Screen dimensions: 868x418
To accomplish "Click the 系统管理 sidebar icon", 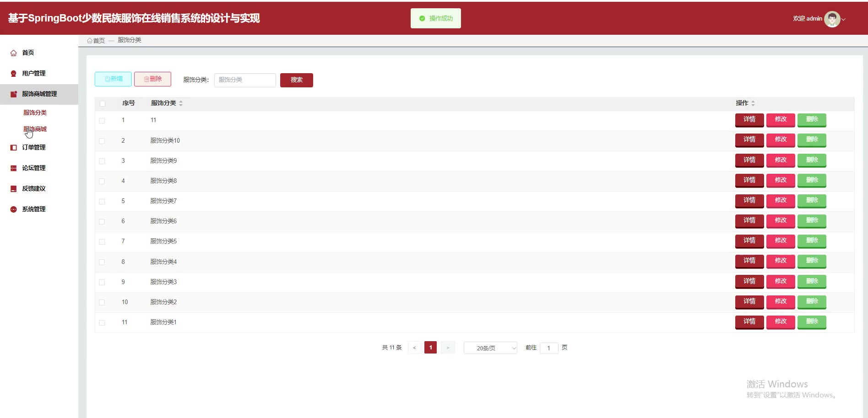I will (14, 209).
